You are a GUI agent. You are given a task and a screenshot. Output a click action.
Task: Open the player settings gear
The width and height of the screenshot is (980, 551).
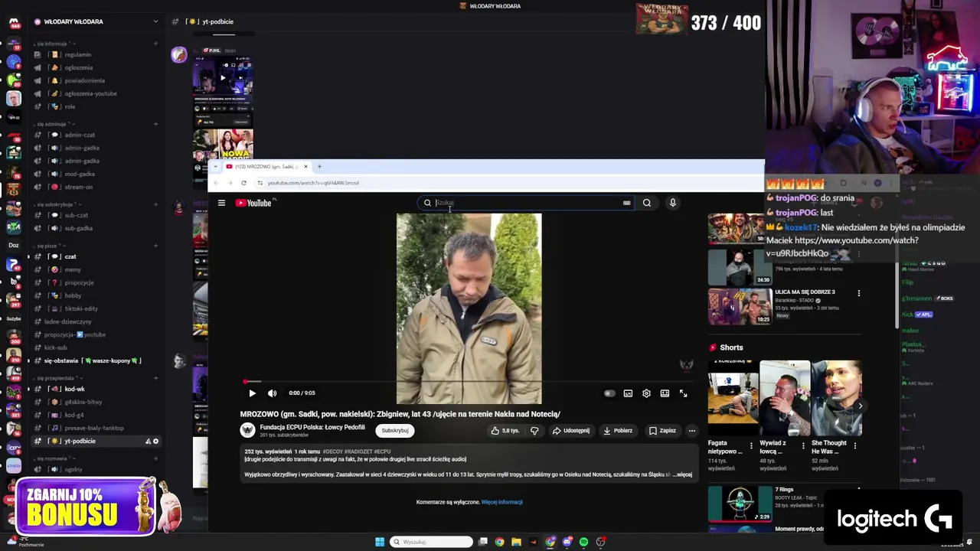pos(646,393)
